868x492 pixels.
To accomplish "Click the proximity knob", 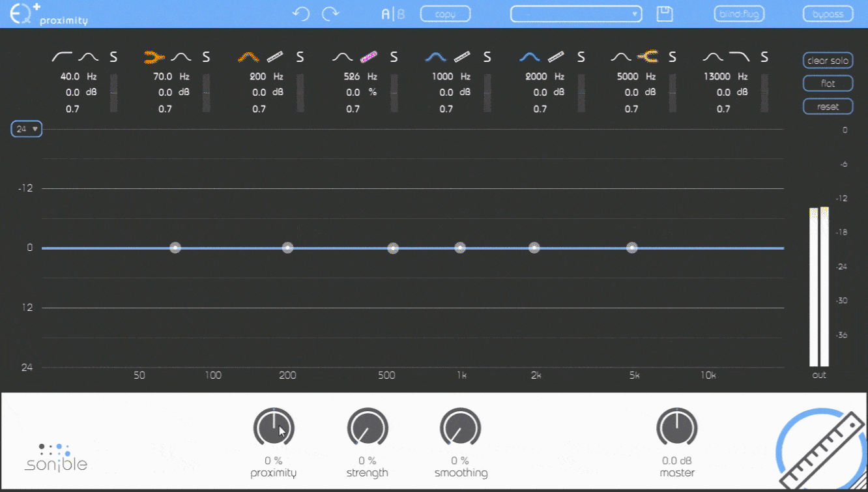I will click(x=274, y=428).
